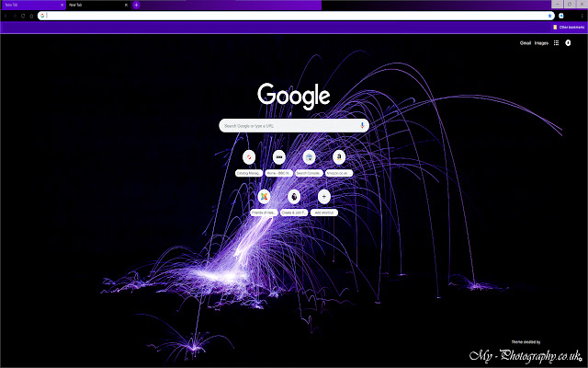The height and width of the screenshot is (368, 588).
Task: Click the Home - BBC shortcut label
Action: click(278, 173)
